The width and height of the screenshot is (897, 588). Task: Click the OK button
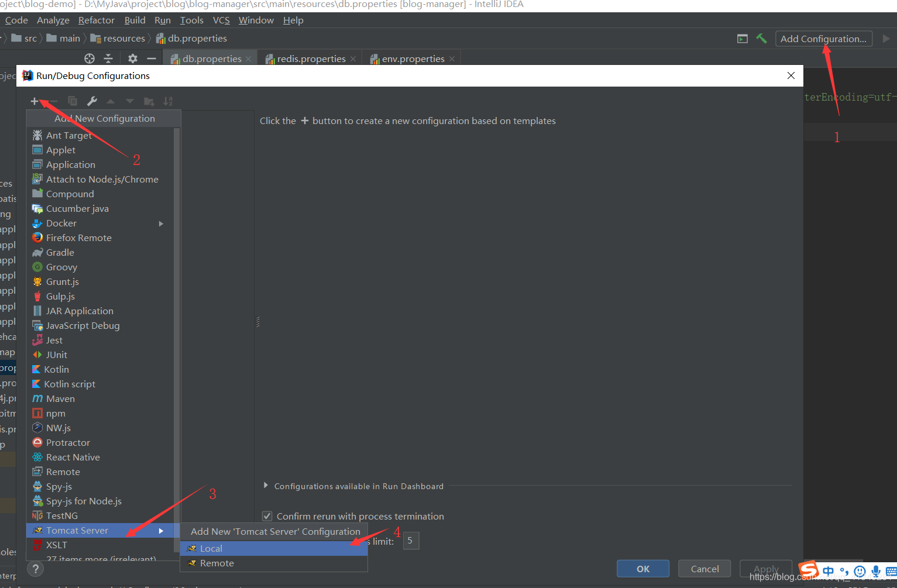643,569
